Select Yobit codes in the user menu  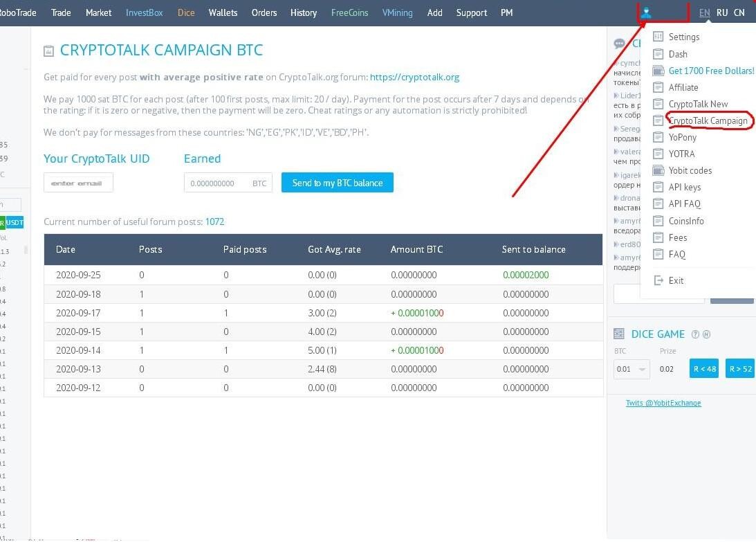click(x=690, y=170)
